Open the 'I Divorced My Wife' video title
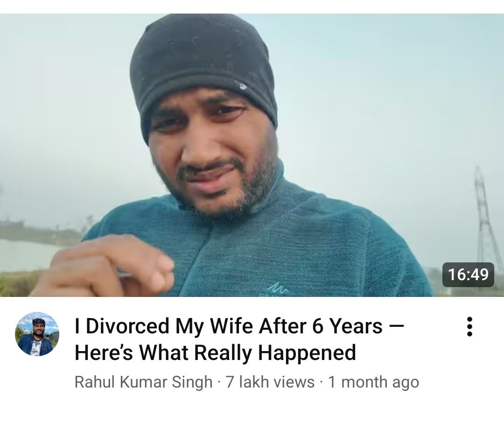 coord(239,339)
